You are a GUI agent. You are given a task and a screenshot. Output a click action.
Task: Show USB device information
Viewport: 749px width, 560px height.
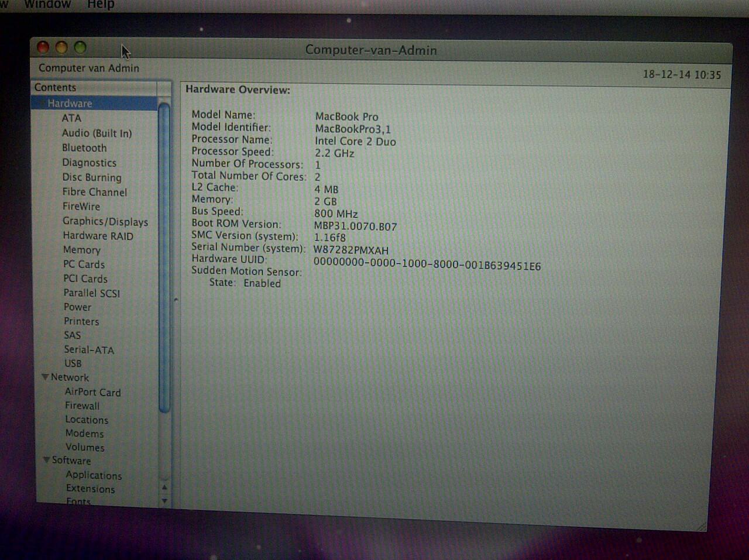pos(73,363)
